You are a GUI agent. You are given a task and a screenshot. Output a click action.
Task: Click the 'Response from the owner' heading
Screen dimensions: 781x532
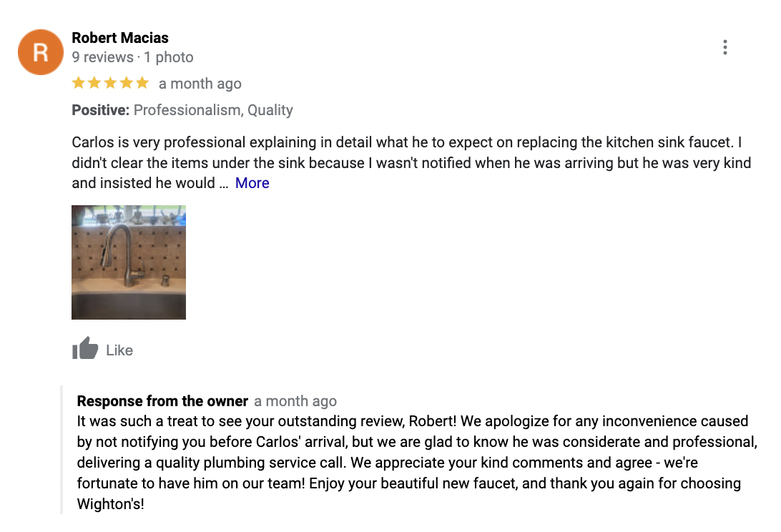pos(162,401)
